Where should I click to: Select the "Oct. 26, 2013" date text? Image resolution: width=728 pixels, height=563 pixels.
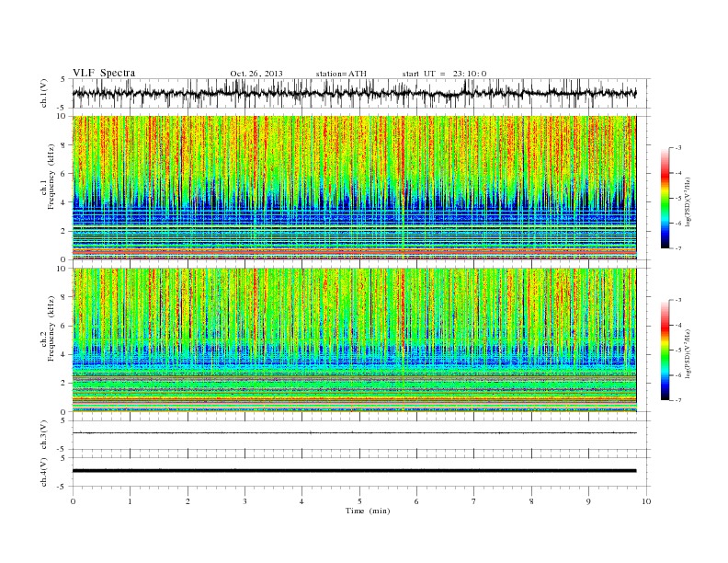(x=256, y=74)
